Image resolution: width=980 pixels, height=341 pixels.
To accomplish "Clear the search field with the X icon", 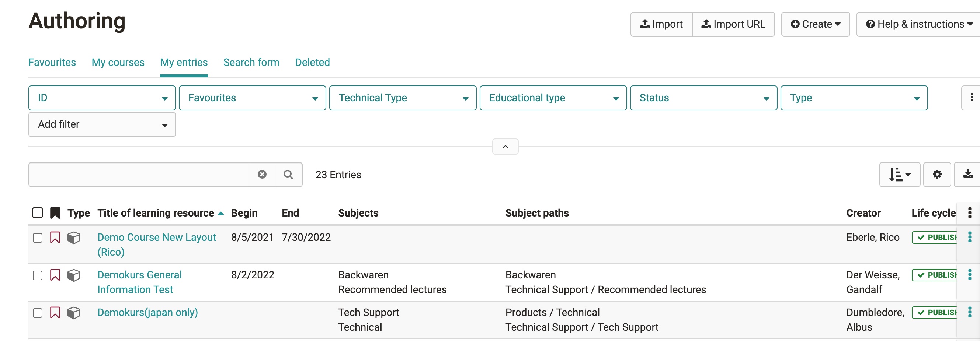I will pyautogui.click(x=262, y=175).
